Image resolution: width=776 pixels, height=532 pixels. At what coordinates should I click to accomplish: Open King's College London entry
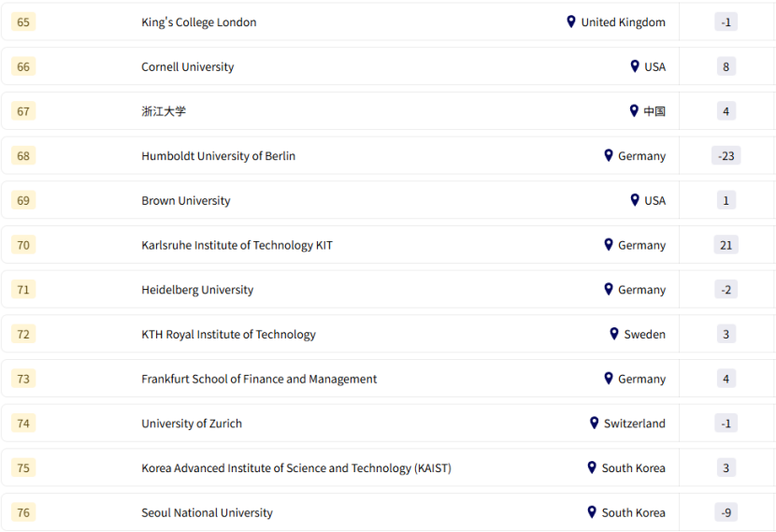(x=198, y=22)
